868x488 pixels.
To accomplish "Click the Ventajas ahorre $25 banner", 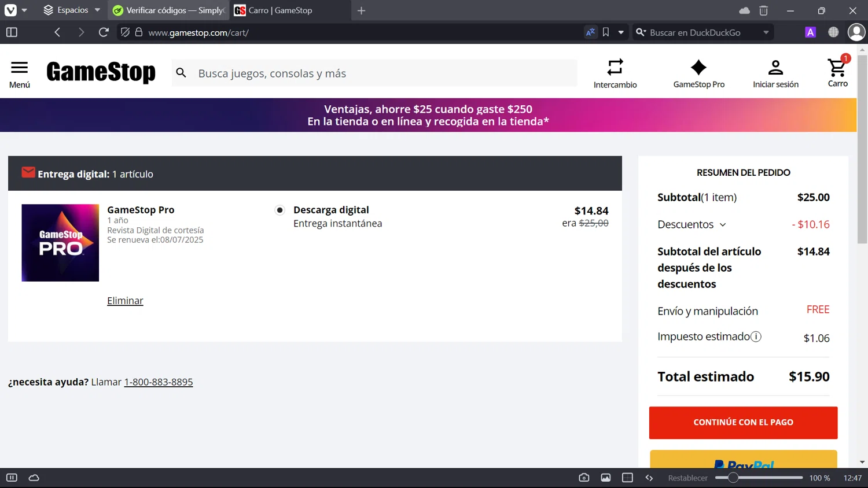I will point(428,115).
